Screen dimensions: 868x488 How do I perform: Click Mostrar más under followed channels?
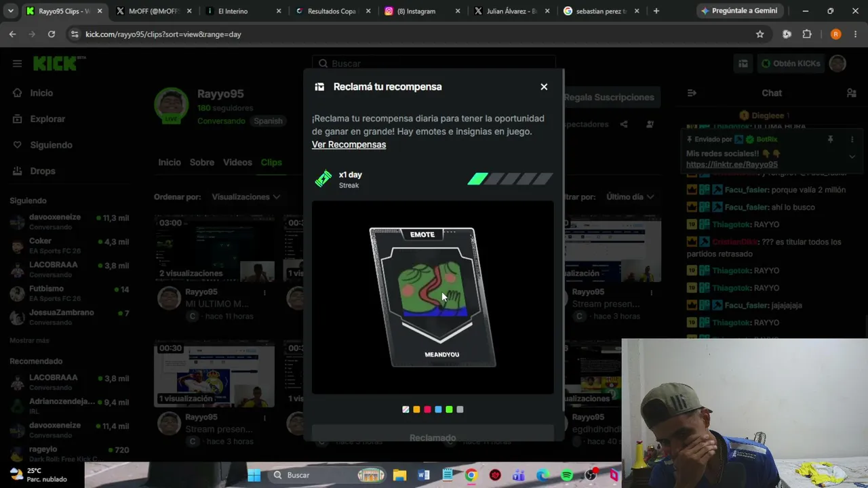(29, 340)
